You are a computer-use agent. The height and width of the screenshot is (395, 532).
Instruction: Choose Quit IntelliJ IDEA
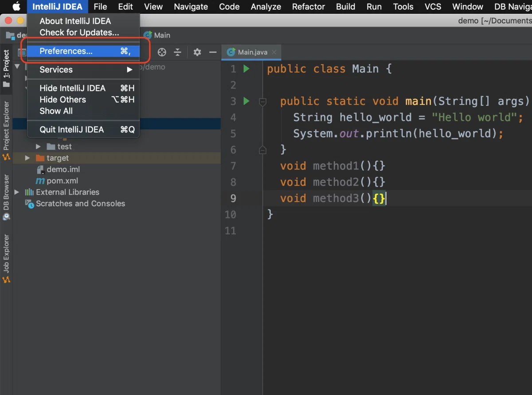point(83,130)
